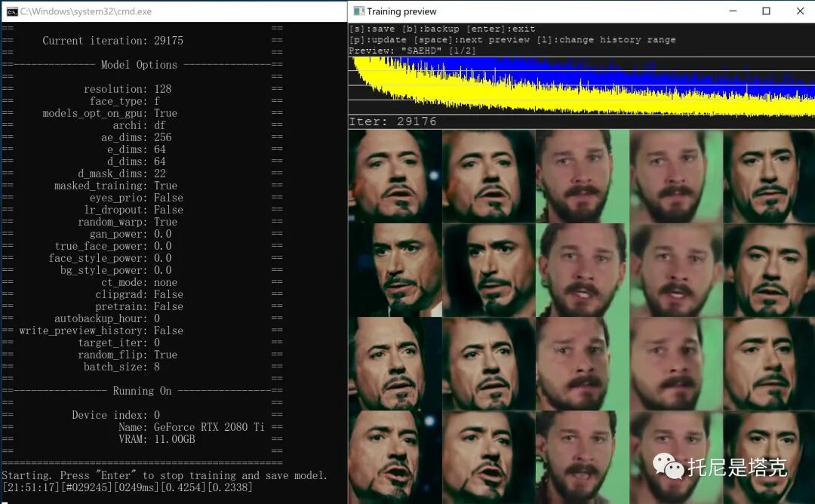Click the cmd.exe window title text

click(86, 11)
